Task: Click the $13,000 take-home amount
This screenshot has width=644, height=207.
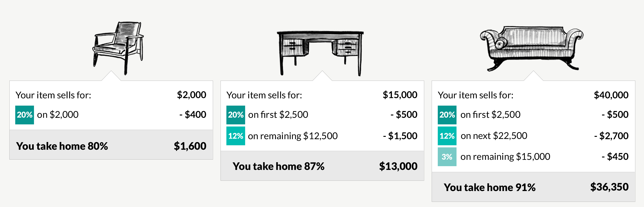Action: pos(398,166)
